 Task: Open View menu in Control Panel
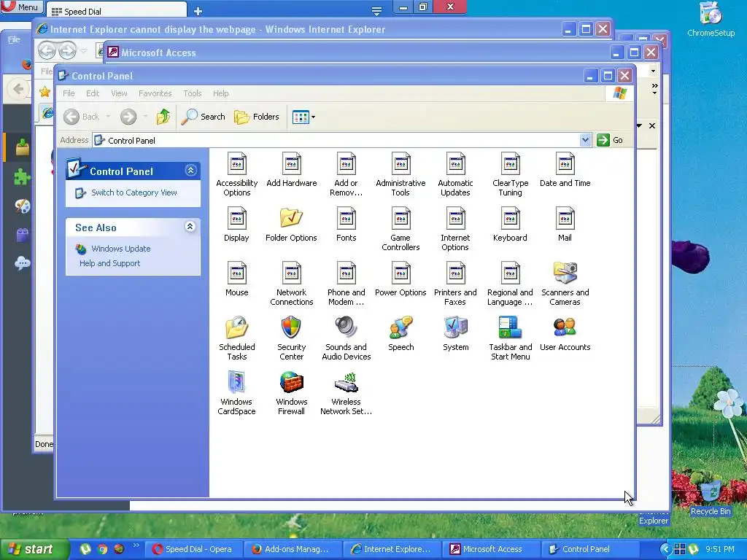point(119,93)
